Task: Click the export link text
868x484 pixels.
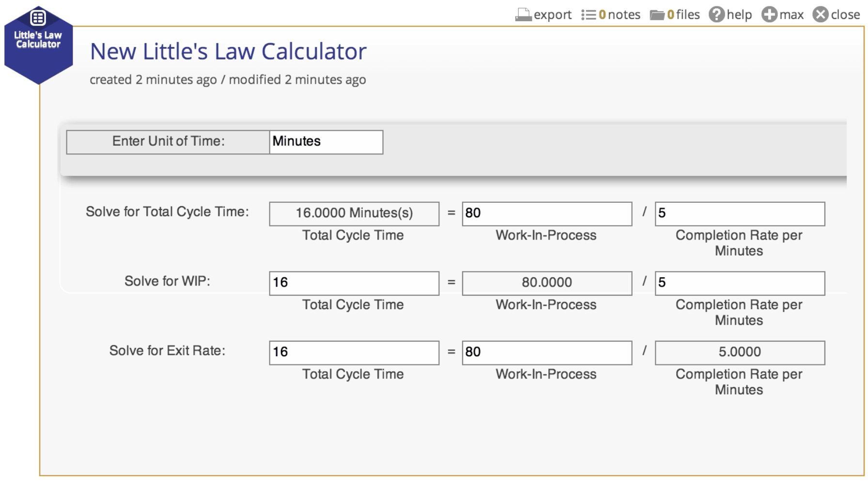Action: tap(553, 15)
